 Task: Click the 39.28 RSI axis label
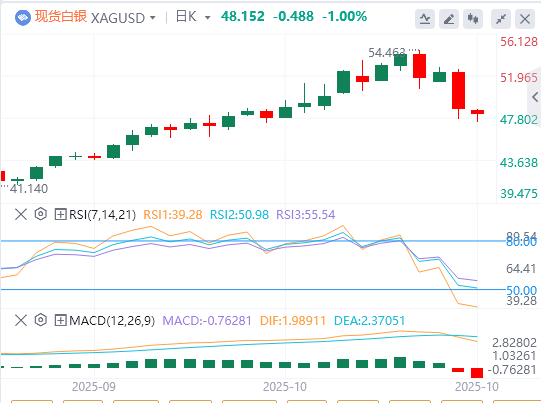point(521,301)
